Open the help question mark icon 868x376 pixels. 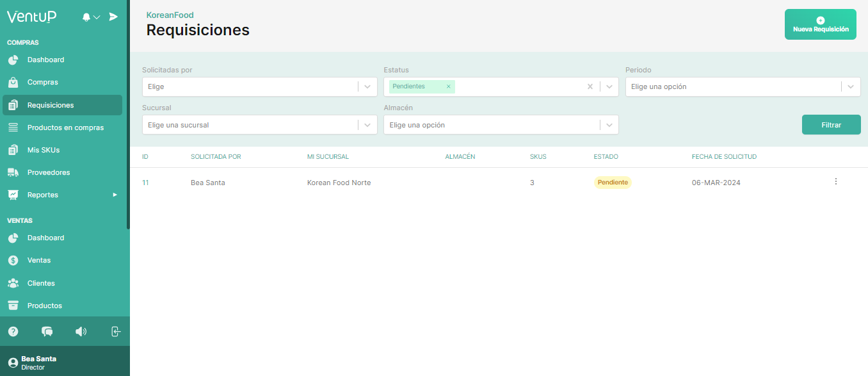[x=13, y=331]
